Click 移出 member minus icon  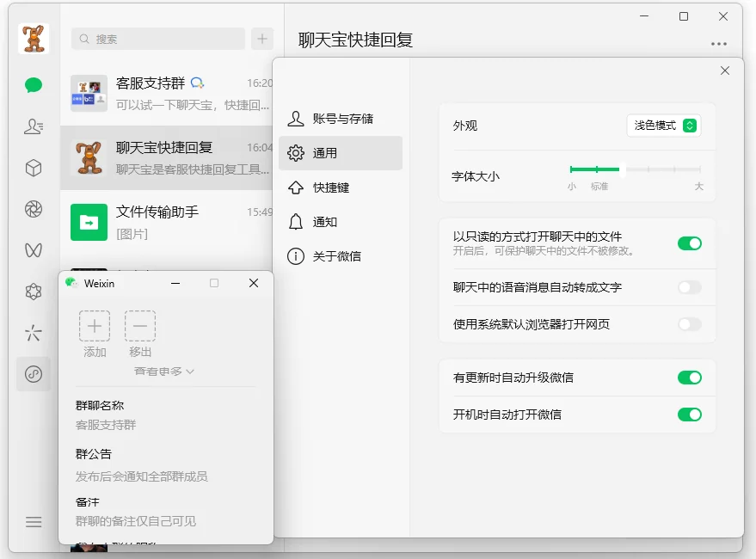click(x=140, y=326)
